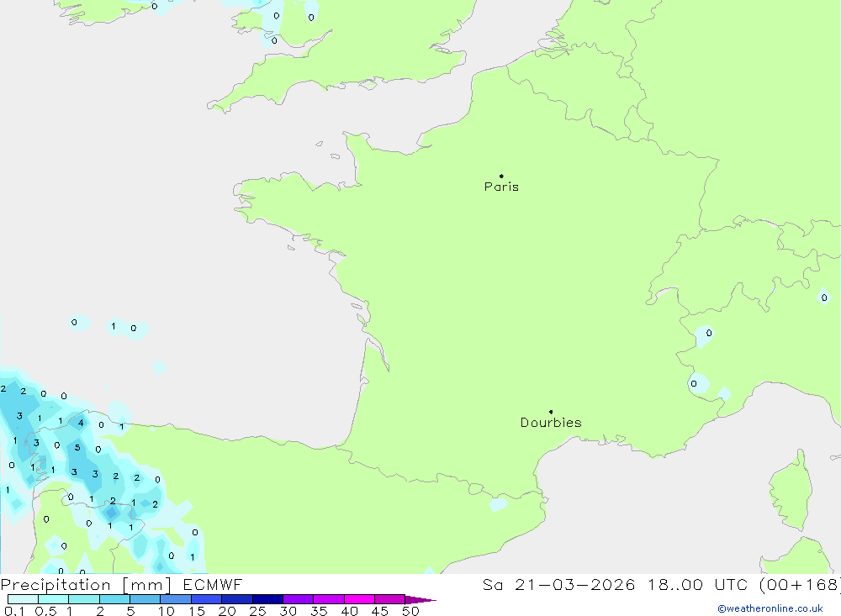Screen dimensions: 841x616
Task: Click the Paris city label
Action: 501,187
